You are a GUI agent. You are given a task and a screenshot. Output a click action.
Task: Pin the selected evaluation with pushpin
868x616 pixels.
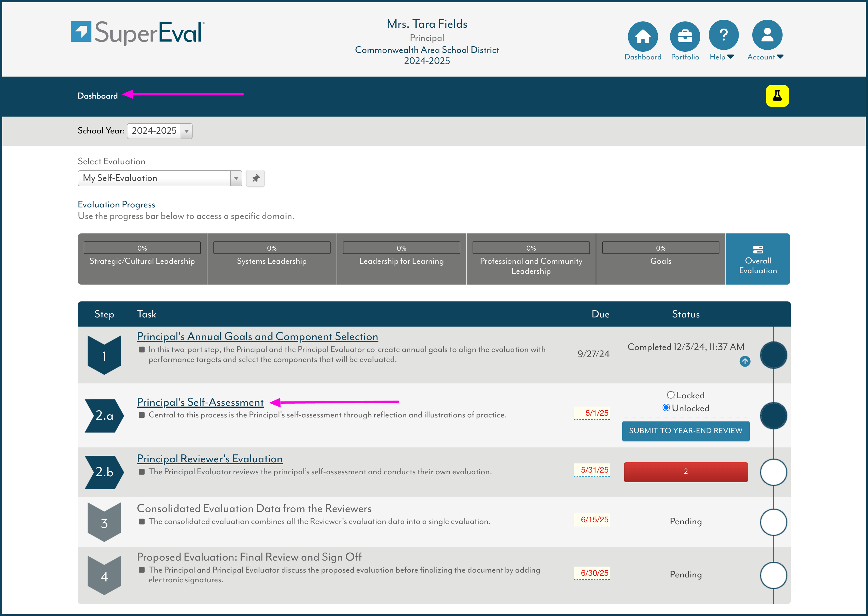pos(256,178)
